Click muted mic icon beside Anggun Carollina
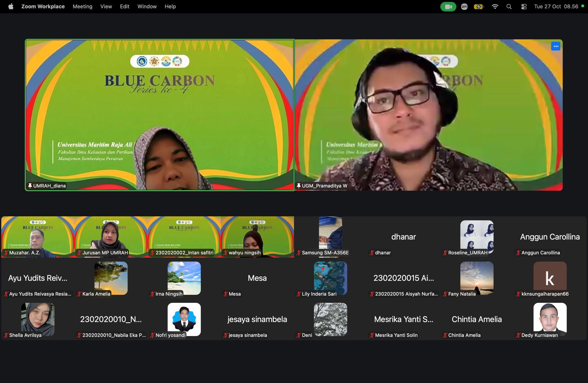Screen dimensions: 588x383 coord(518,253)
